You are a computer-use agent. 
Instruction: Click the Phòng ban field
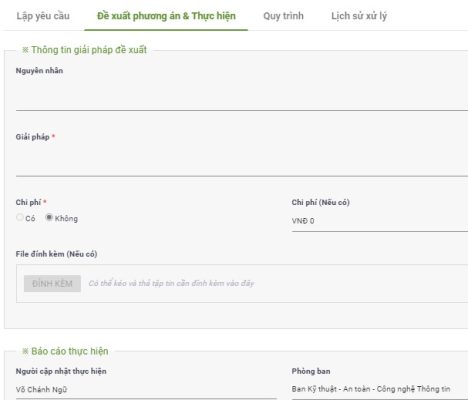click(380, 389)
